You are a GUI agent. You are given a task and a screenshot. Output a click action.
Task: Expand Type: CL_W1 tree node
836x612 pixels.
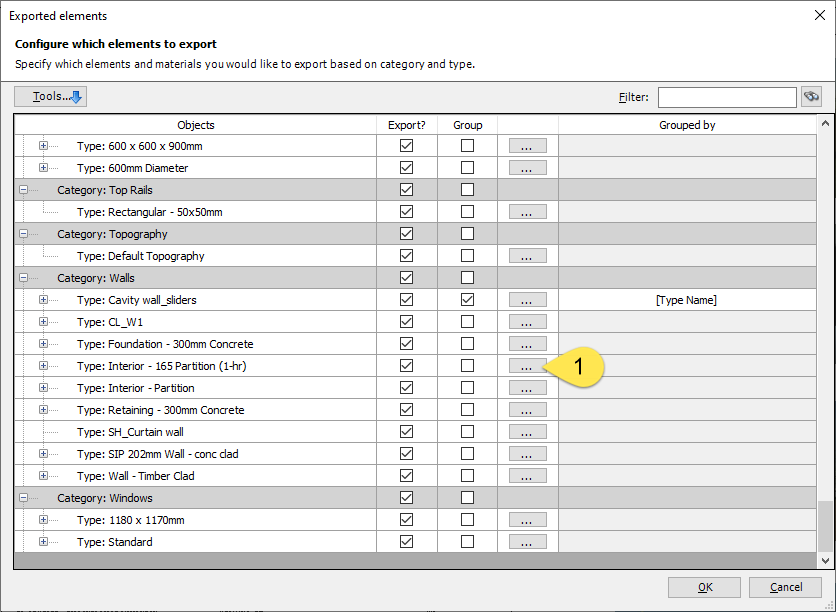click(x=43, y=322)
